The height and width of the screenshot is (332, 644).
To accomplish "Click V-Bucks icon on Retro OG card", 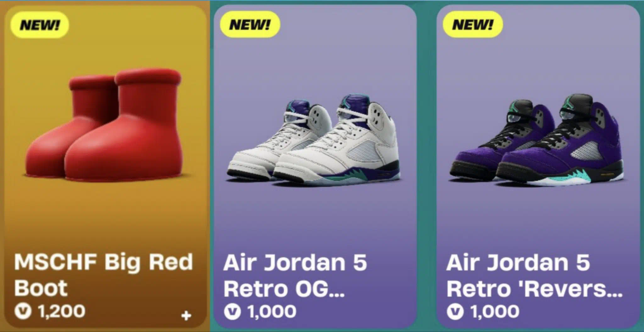I will (x=232, y=312).
